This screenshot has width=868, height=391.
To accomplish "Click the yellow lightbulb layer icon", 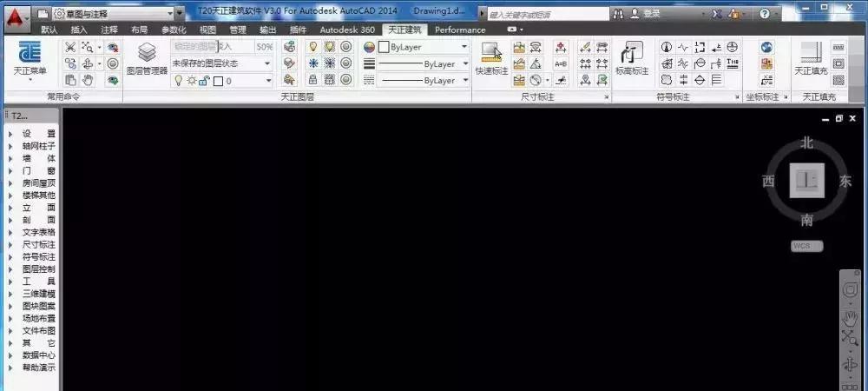I will (313, 47).
